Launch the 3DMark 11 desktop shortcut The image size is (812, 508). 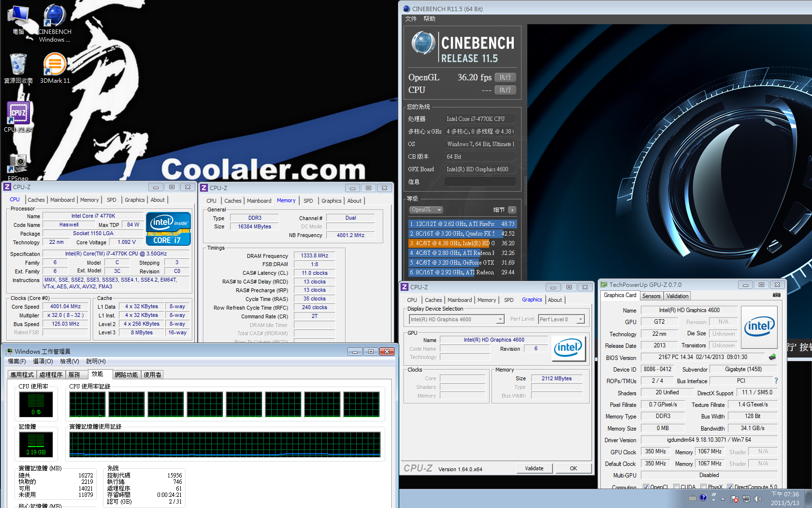55,68
